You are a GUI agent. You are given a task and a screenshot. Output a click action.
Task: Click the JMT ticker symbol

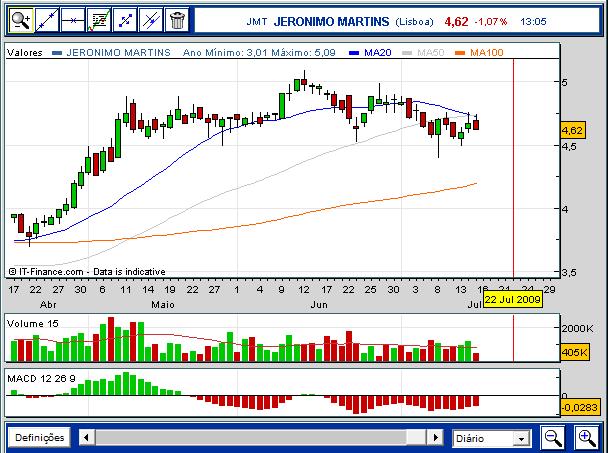tap(257, 21)
